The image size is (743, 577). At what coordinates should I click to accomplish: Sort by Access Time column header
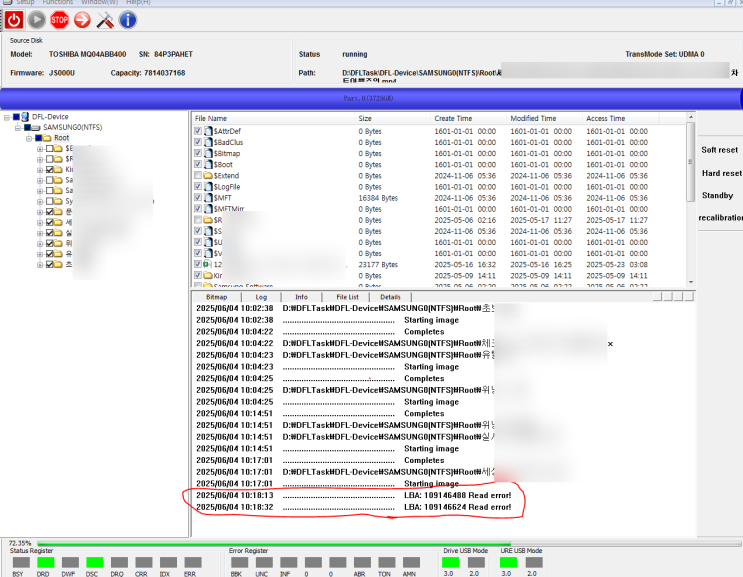pyautogui.click(x=620, y=118)
